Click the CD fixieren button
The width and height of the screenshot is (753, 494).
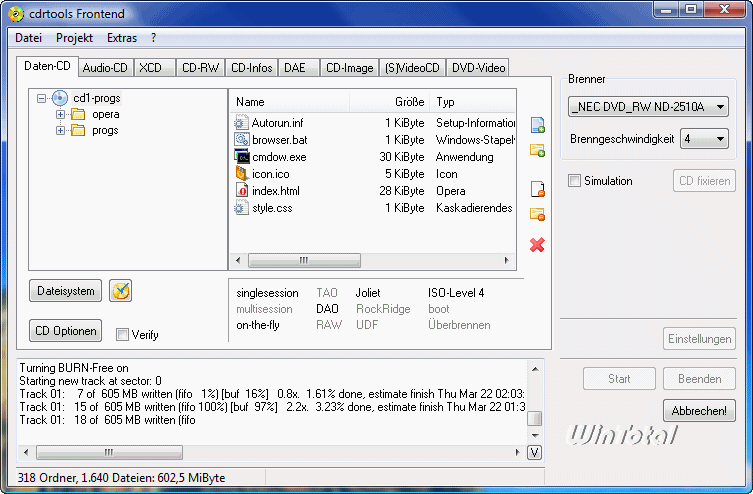click(704, 181)
